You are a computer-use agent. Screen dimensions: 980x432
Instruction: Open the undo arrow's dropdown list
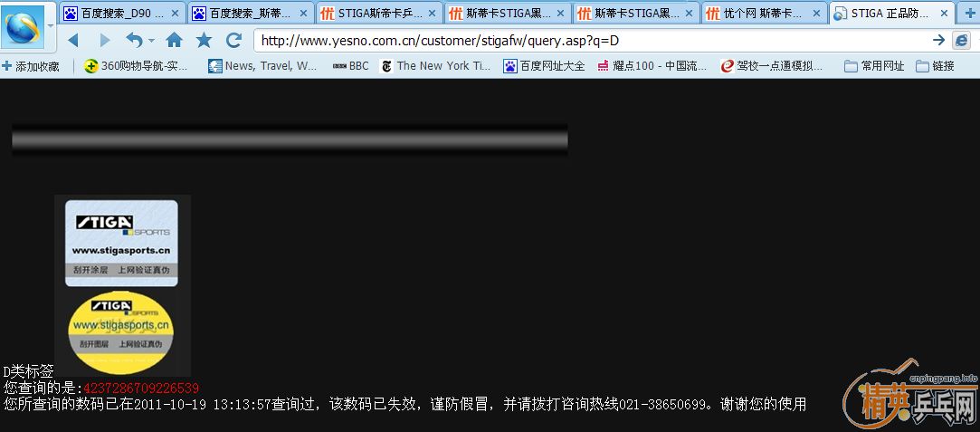pos(151,42)
